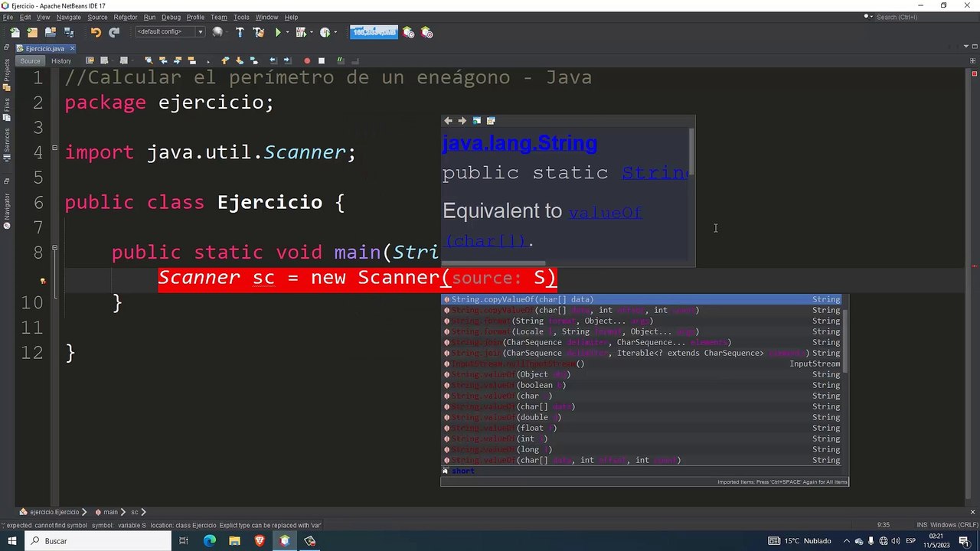980x551 pixels.
Task: Click the first profiler icon after memory bar
Action: tap(408, 32)
